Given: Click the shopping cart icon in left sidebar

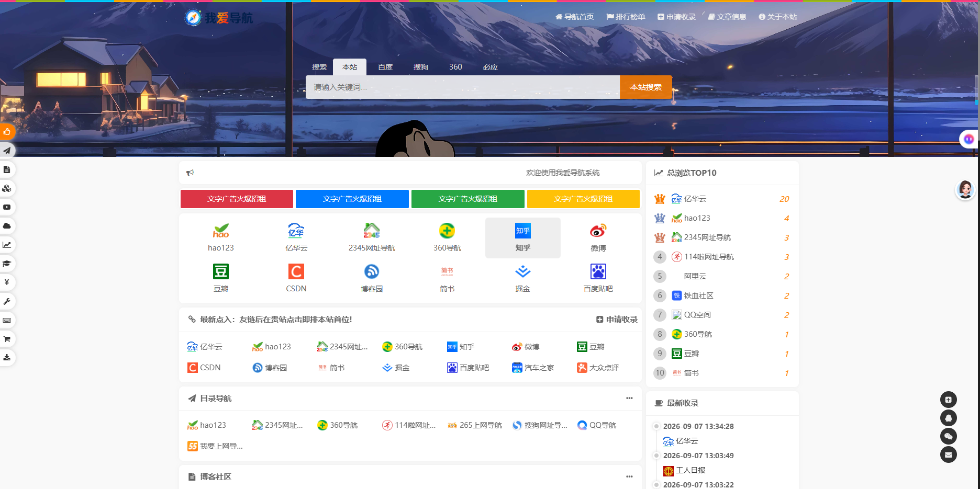Looking at the screenshot, I should pos(7,339).
